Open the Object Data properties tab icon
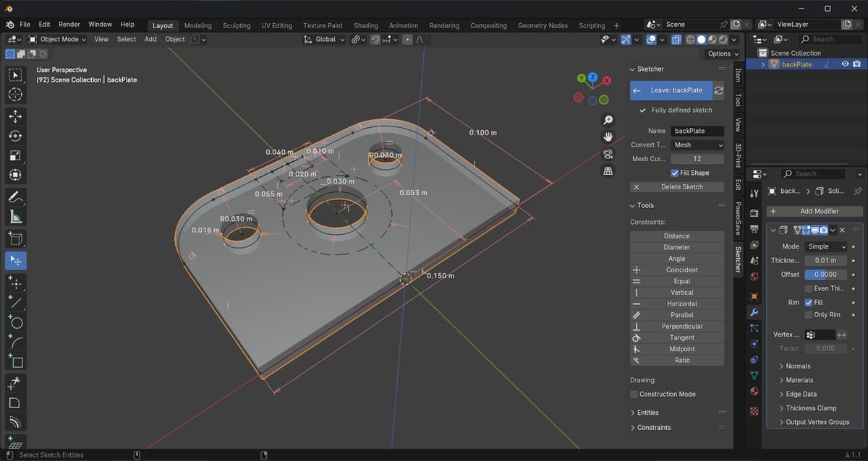Viewport: 868px width, 461px height. (x=754, y=375)
